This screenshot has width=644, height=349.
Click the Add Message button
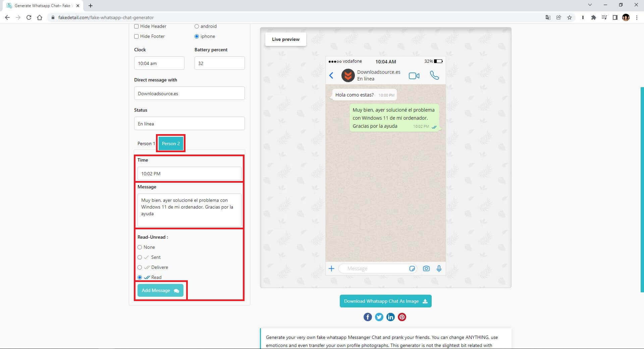coord(160,290)
